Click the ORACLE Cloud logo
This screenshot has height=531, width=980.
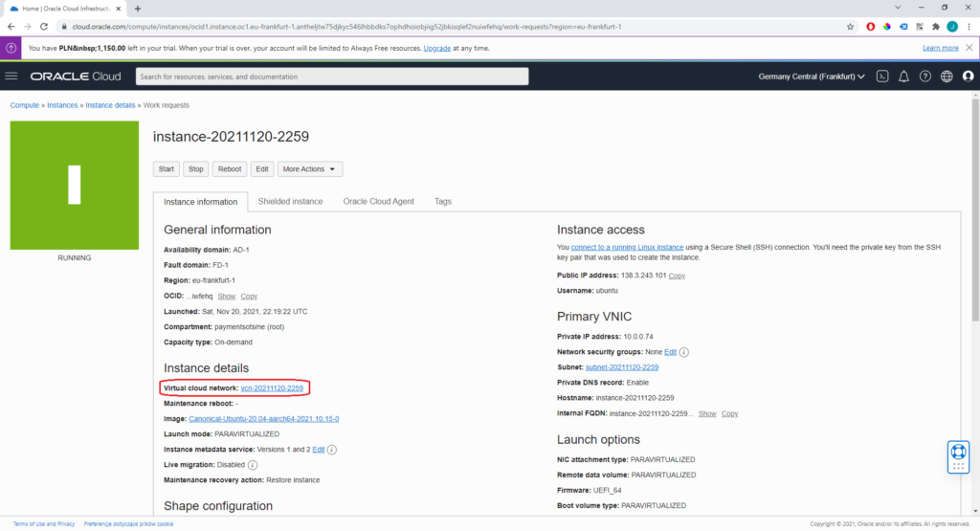76,77
